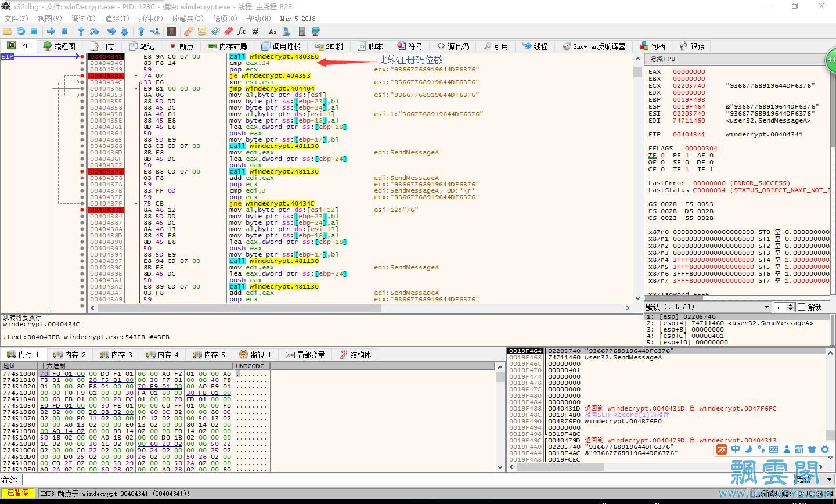This screenshot has width=836, height=504.
Task: Switch to the 结构体 struct tab
Action: coord(355,354)
